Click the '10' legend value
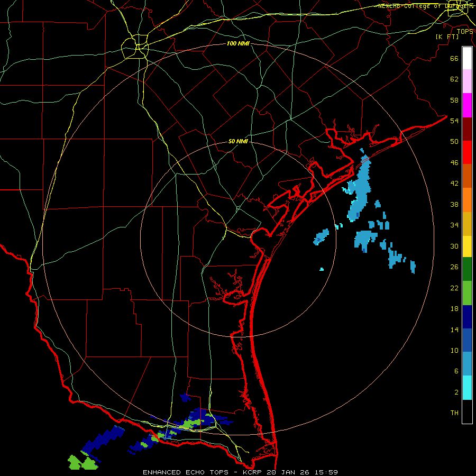 (x=454, y=351)
